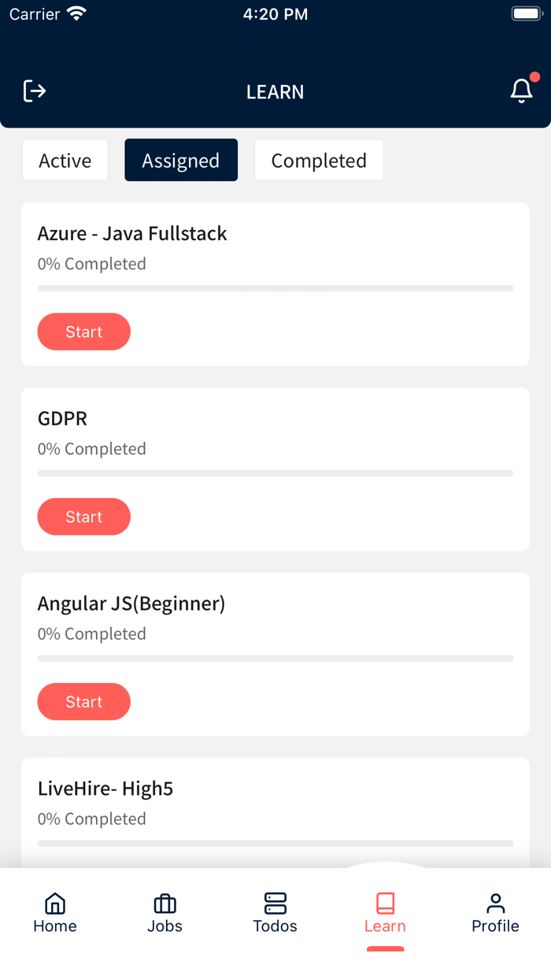This screenshot has height=980, width=551.
Task: Start the Azure - Java Fullstack course
Action: 83,332
